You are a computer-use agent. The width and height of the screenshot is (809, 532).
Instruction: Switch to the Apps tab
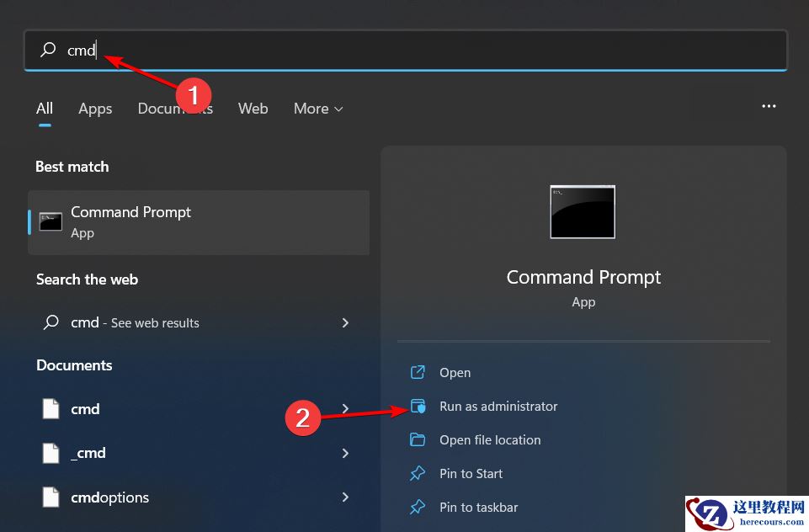coord(95,109)
